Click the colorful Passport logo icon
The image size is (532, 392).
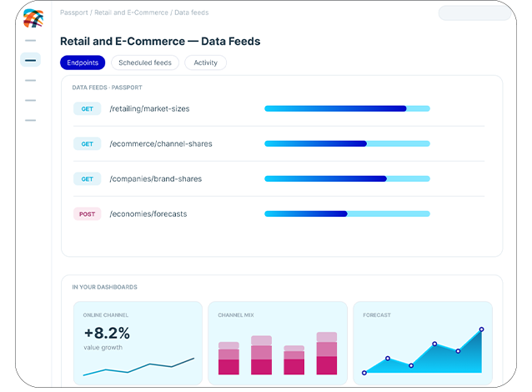tap(33, 18)
